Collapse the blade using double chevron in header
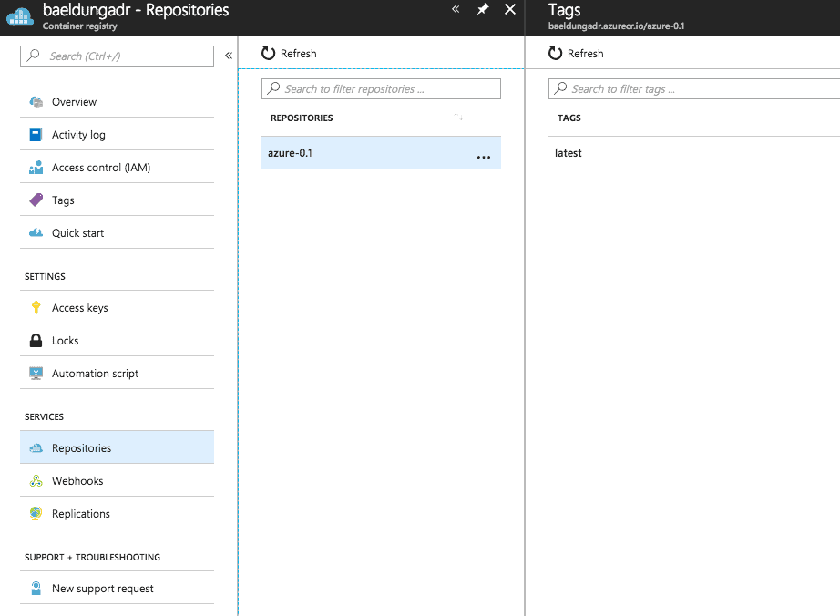The height and width of the screenshot is (616, 840). coord(456,9)
